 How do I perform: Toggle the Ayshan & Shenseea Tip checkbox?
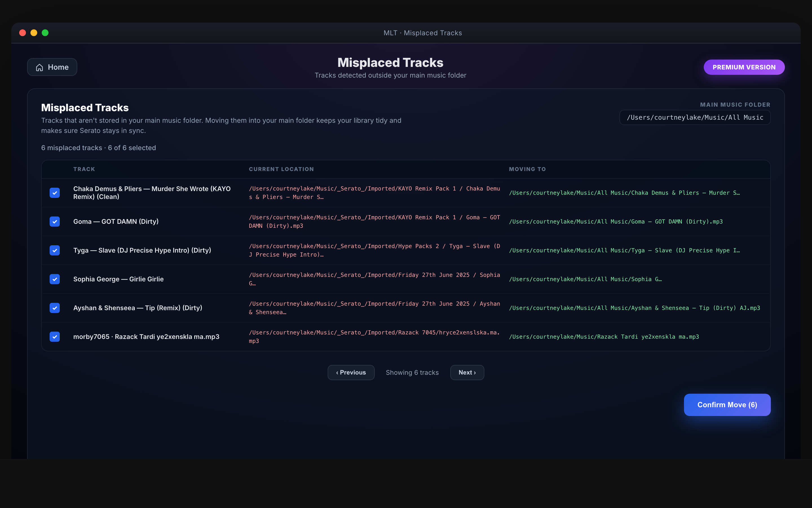(x=55, y=308)
